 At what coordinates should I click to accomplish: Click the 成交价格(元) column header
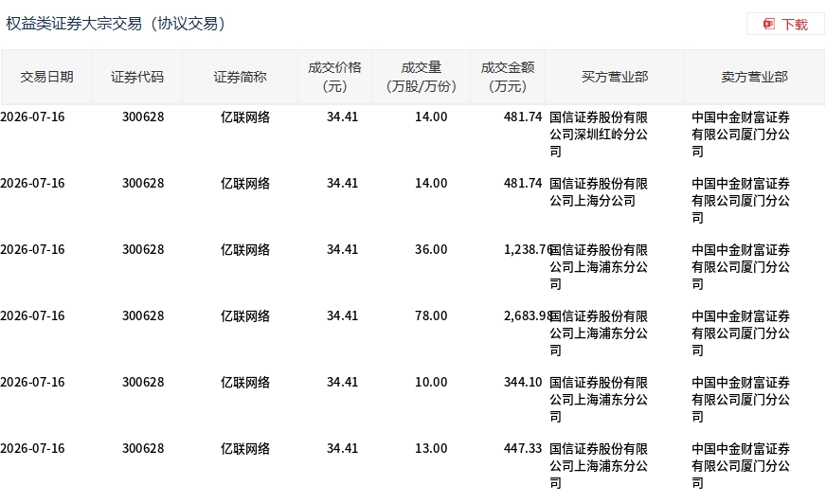coord(334,77)
